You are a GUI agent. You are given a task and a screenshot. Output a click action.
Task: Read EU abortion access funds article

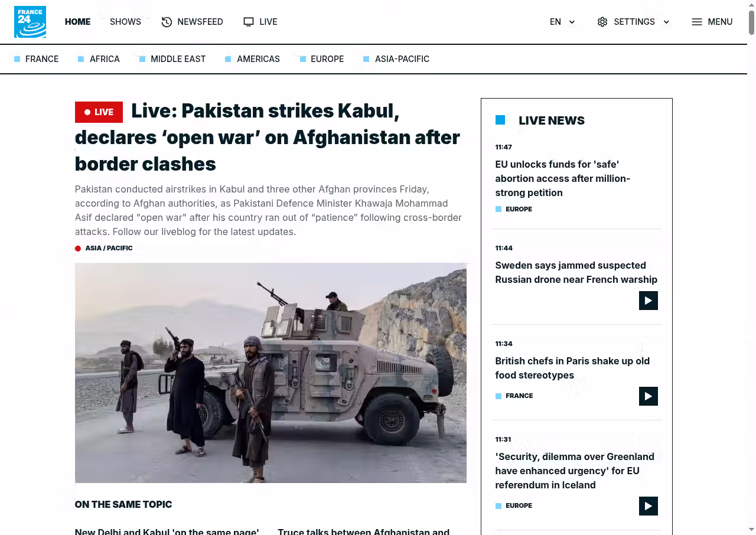tap(563, 178)
